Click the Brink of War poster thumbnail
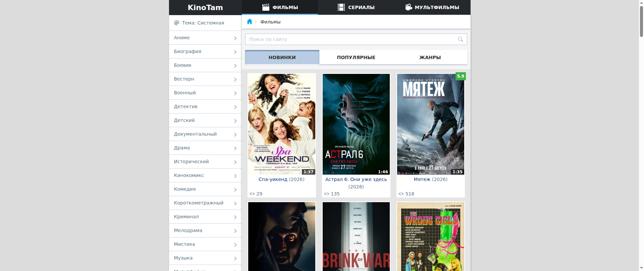Screen dimensions: 644x271 [356, 236]
